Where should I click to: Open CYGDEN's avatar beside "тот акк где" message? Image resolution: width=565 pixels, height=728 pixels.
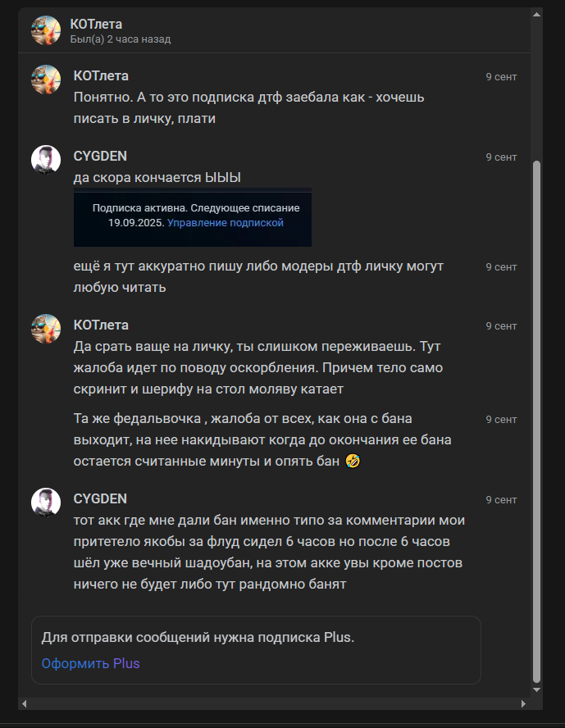click(46, 503)
